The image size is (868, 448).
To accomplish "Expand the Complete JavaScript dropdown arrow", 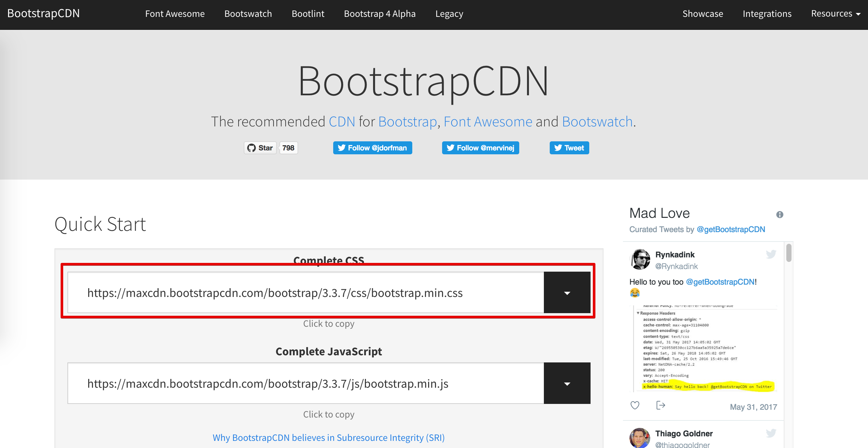I will pos(567,383).
